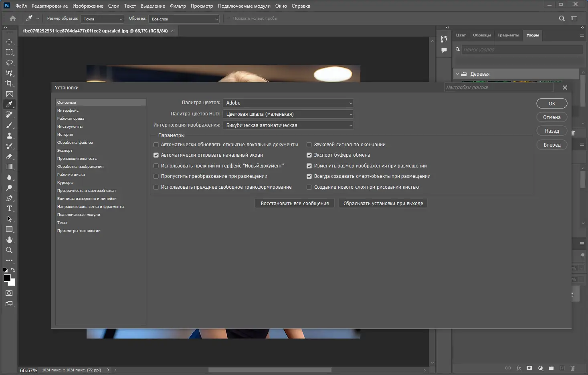Select the Crop tool
The width and height of the screenshot is (588, 375).
point(9,83)
